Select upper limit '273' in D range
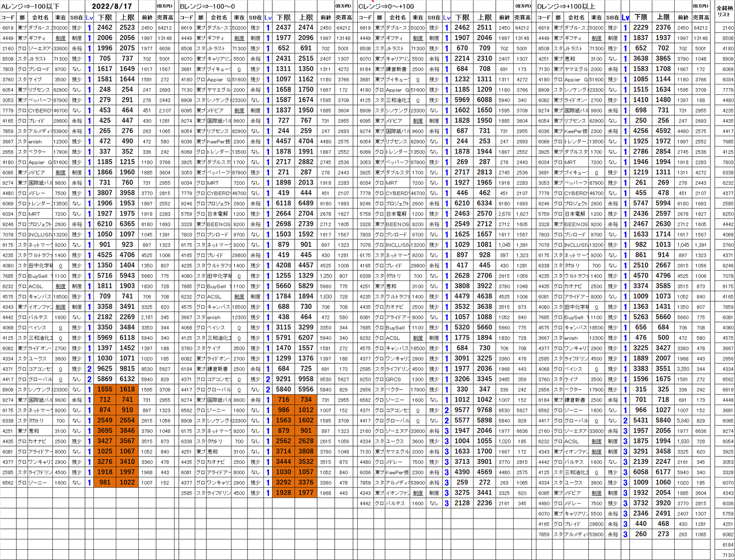This screenshot has height=560, width=735. pyautogui.click(x=663, y=534)
